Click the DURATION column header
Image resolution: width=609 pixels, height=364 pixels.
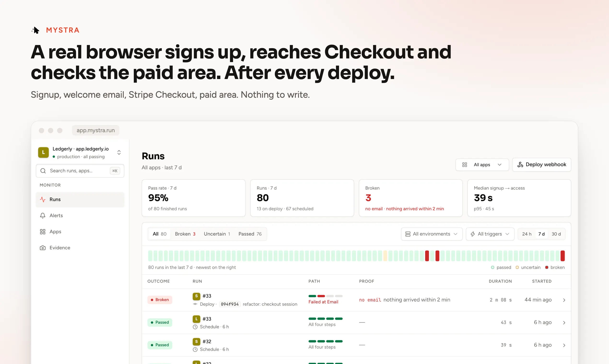pos(500,281)
